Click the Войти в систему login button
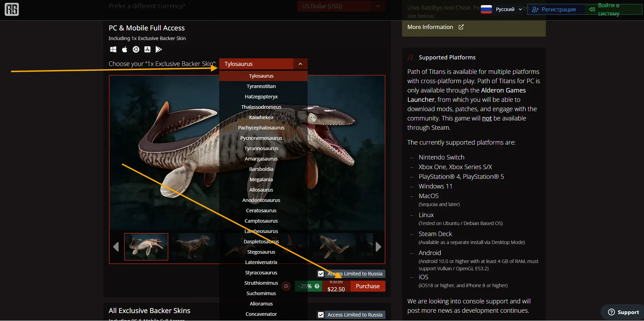This screenshot has height=321, width=644. [614, 9]
